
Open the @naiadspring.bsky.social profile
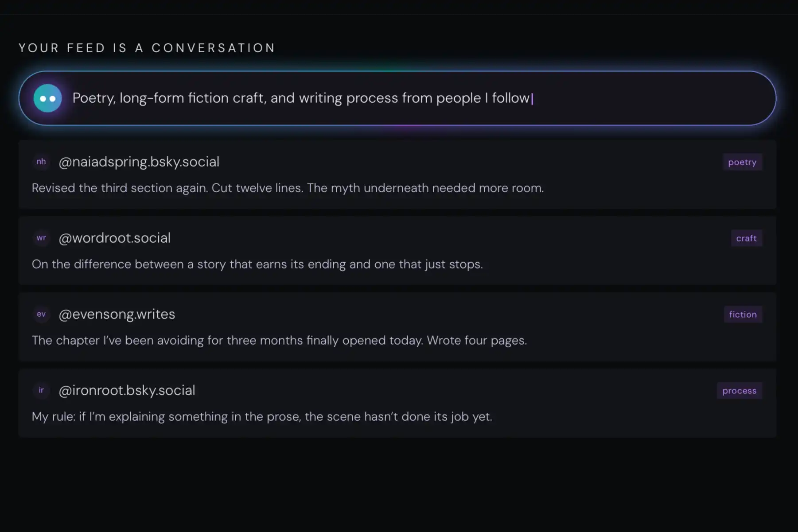point(139,162)
